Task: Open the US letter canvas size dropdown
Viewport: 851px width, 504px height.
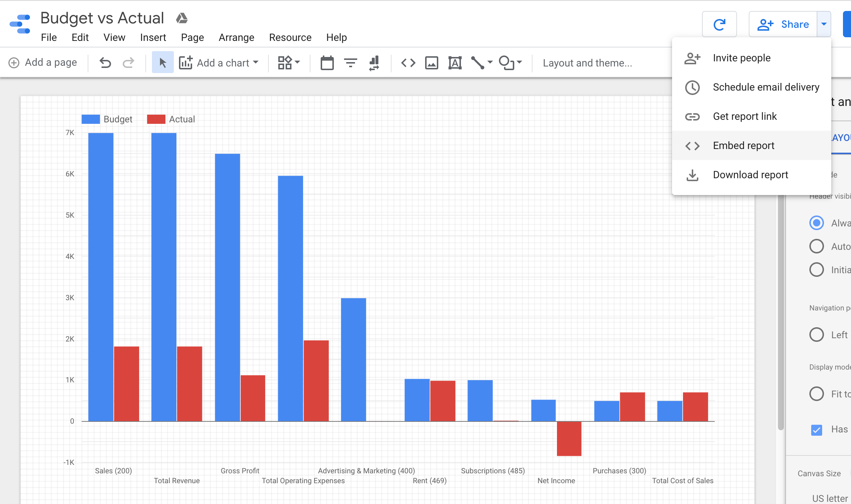Action: tap(830, 498)
